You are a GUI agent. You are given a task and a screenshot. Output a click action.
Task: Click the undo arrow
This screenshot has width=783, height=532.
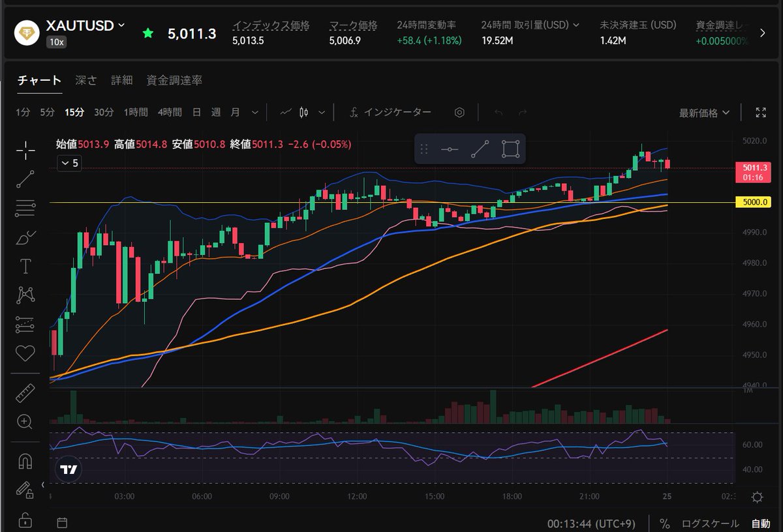[x=499, y=112]
